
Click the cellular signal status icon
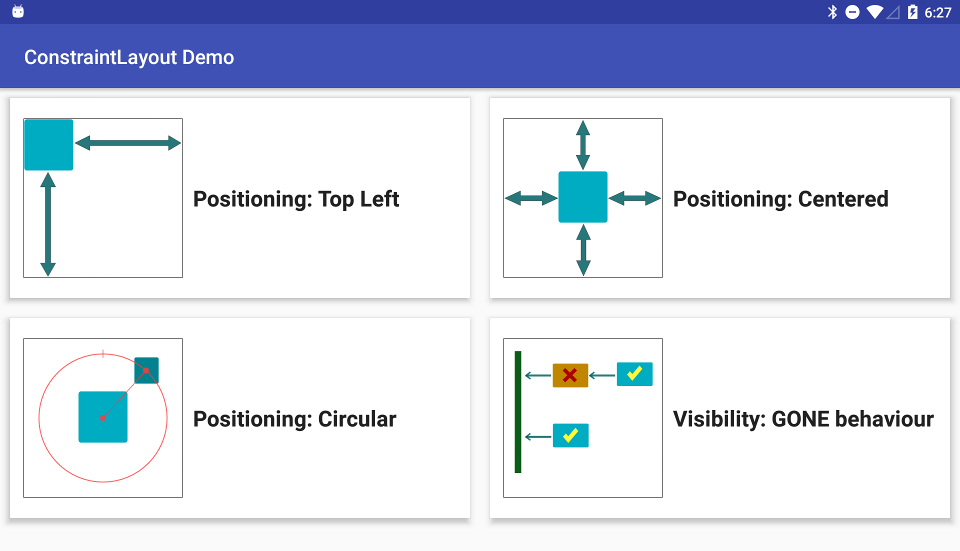(894, 12)
